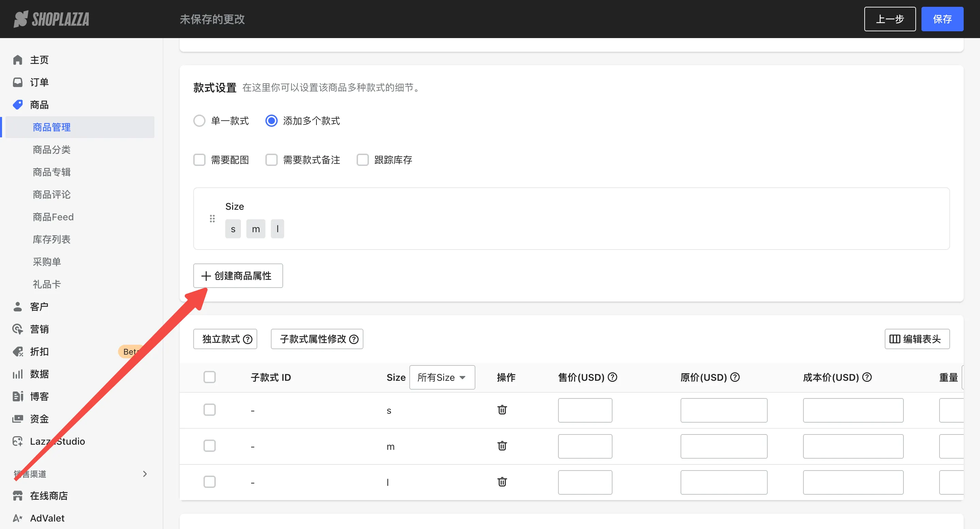Viewport: 980px width, 529px height.
Task: Click the 在线商店 storefront icon
Action: [x=17, y=496]
